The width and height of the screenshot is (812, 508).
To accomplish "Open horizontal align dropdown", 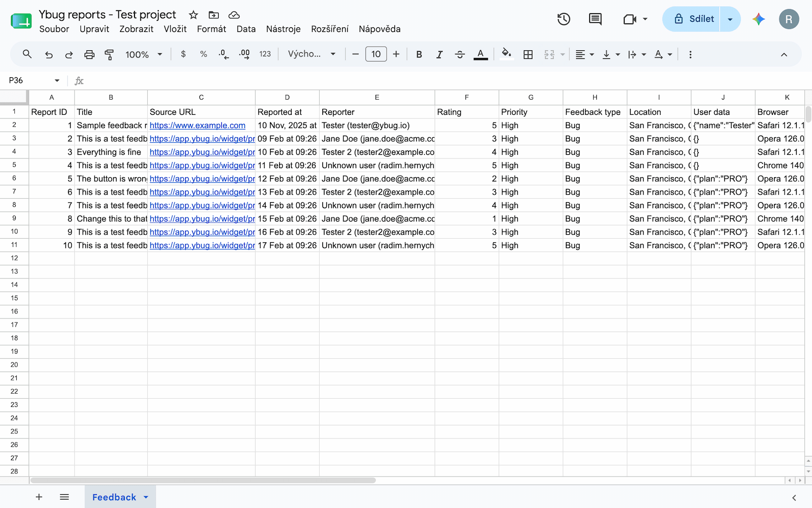I will pos(585,54).
